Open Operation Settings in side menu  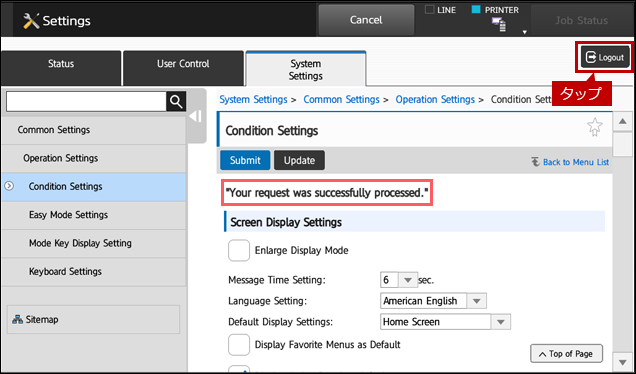point(94,159)
